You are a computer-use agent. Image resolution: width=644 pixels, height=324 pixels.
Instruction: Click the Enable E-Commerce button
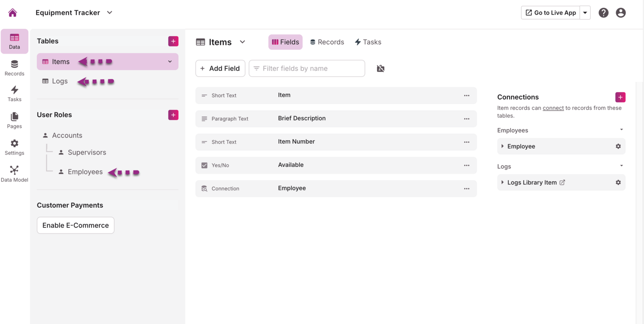76,225
